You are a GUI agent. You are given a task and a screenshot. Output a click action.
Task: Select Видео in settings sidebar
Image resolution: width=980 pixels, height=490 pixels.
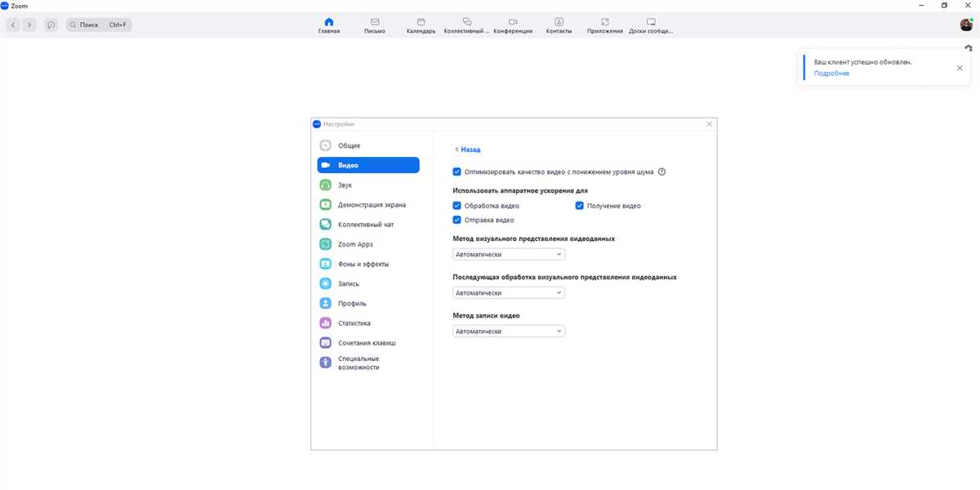[x=368, y=165]
